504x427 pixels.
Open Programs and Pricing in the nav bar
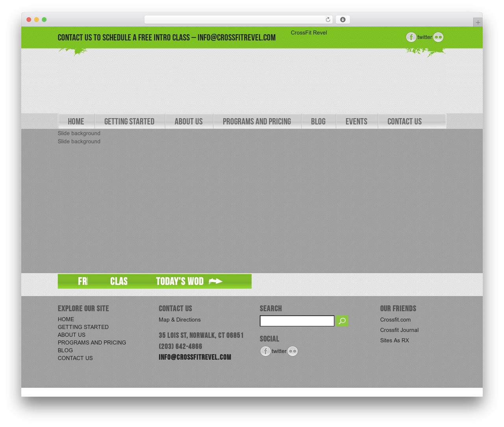tap(257, 121)
